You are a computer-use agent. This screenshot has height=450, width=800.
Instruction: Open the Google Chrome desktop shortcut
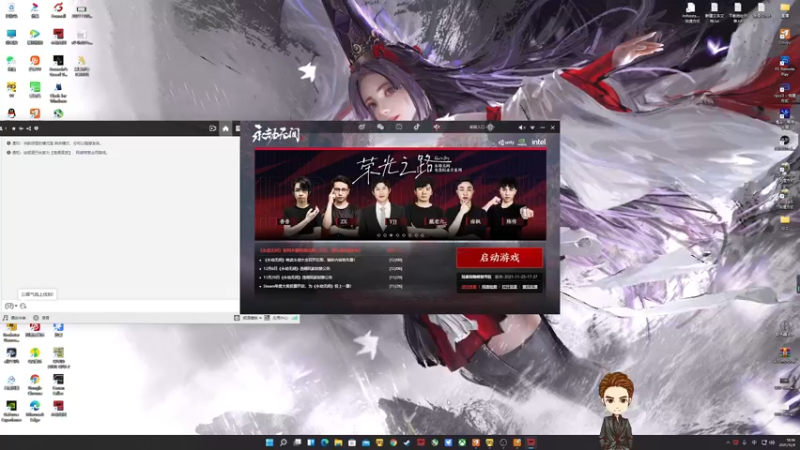tap(35, 384)
